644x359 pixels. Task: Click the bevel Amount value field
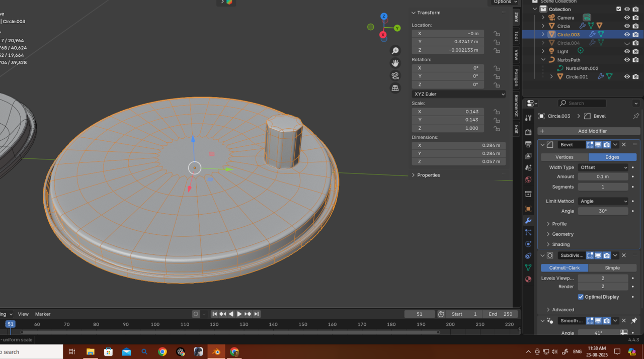click(x=603, y=177)
